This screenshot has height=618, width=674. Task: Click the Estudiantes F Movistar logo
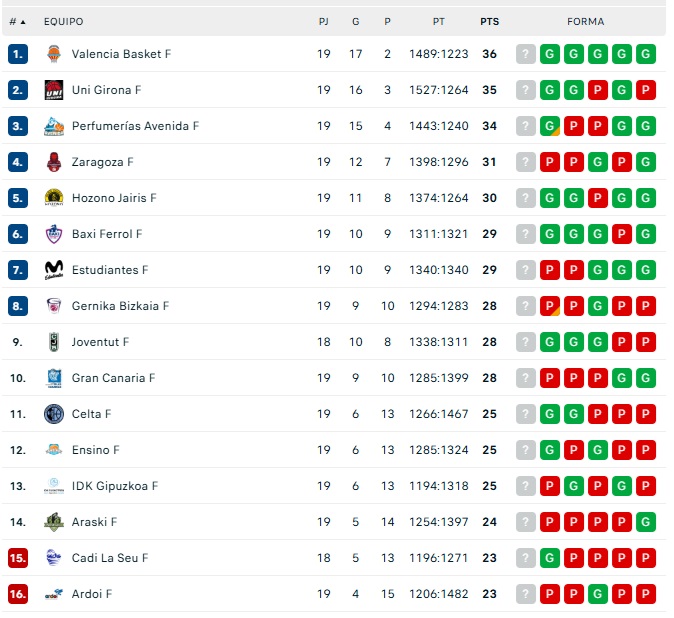coord(54,270)
